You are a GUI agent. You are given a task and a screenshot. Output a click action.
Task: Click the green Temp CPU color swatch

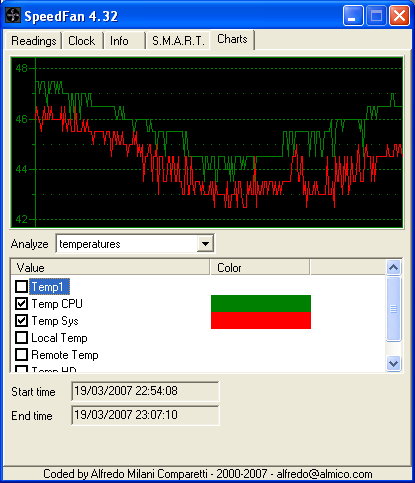[261, 303]
